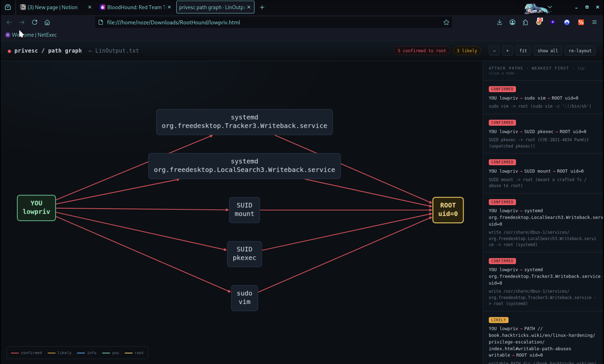The height and width of the screenshot is (364, 604).
Task: Click the browser back arrow
Action: coord(9,22)
